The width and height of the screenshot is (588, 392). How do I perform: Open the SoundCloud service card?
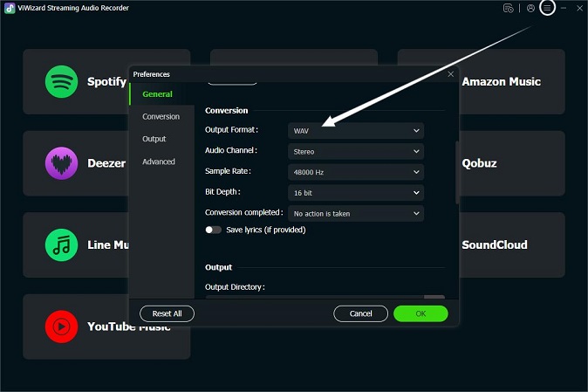pos(512,244)
